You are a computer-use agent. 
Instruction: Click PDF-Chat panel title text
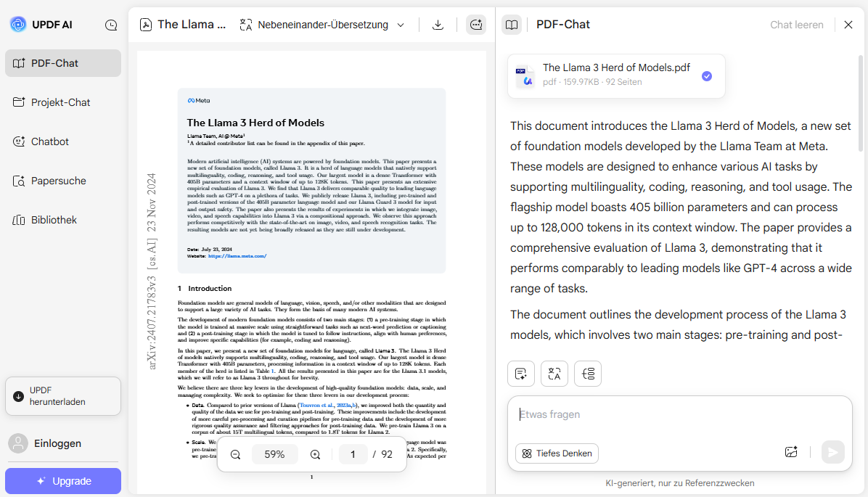tap(563, 25)
